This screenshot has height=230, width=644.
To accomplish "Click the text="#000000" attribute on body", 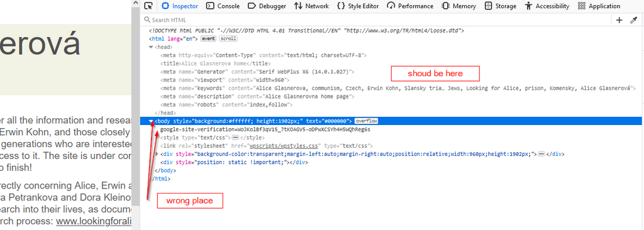I will point(329,121).
